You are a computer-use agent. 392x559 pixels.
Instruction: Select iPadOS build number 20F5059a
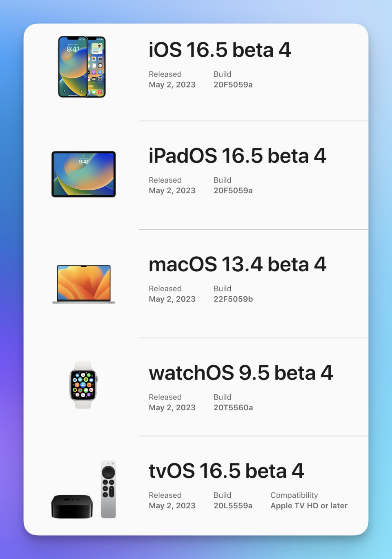[x=233, y=190]
